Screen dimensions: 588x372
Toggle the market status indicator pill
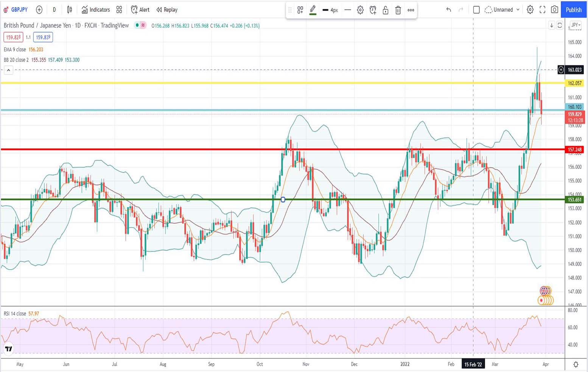click(140, 25)
